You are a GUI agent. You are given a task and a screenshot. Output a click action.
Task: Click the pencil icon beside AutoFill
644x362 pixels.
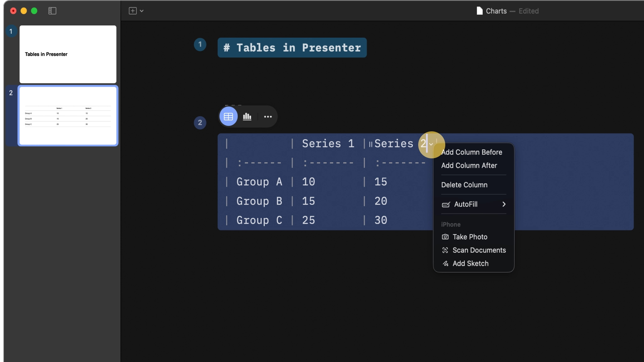click(446, 205)
